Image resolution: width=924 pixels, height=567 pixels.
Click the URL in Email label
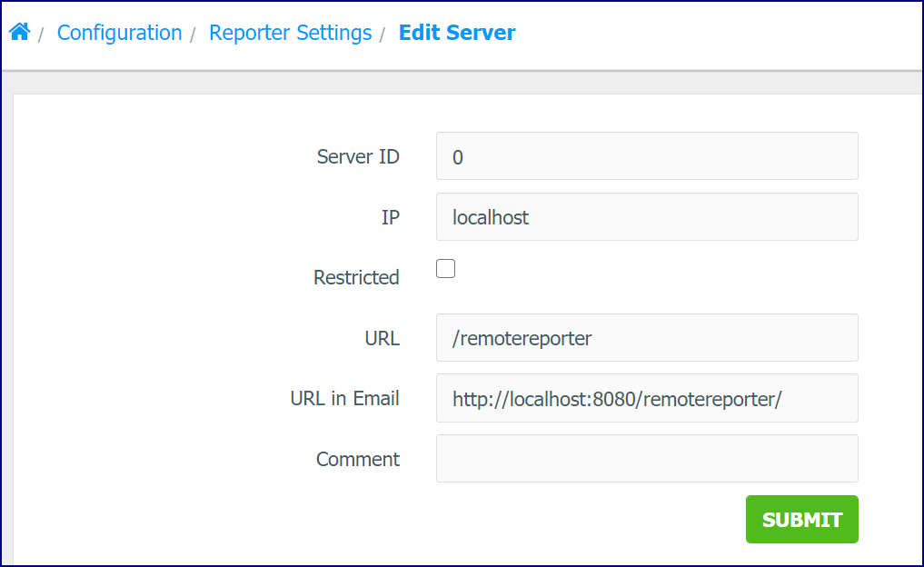[x=344, y=398]
